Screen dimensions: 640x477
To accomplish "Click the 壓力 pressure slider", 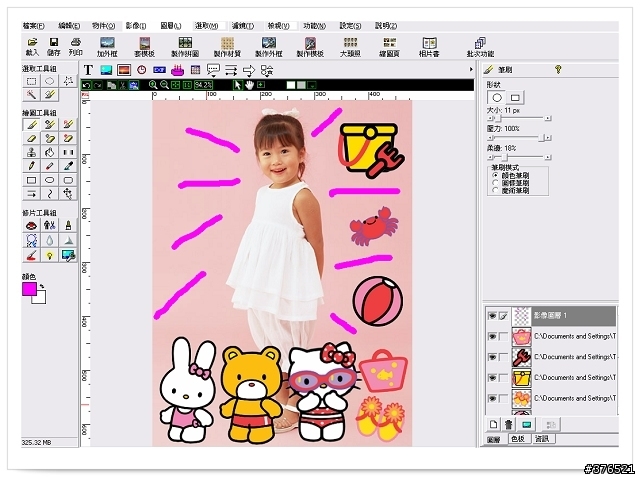I will (x=519, y=138).
